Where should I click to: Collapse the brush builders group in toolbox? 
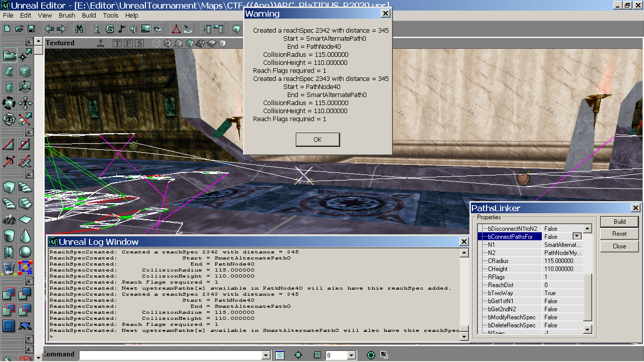point(30,174)
